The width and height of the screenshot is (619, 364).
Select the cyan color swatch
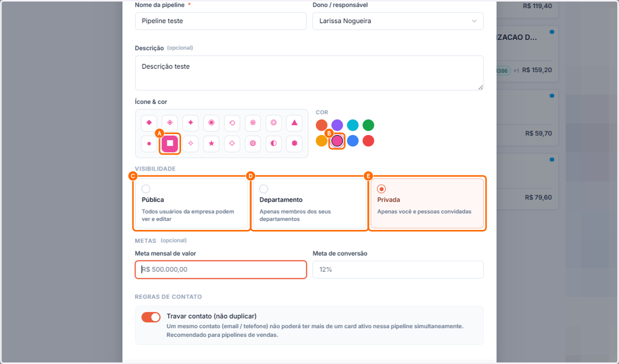[x=353, y=125]
